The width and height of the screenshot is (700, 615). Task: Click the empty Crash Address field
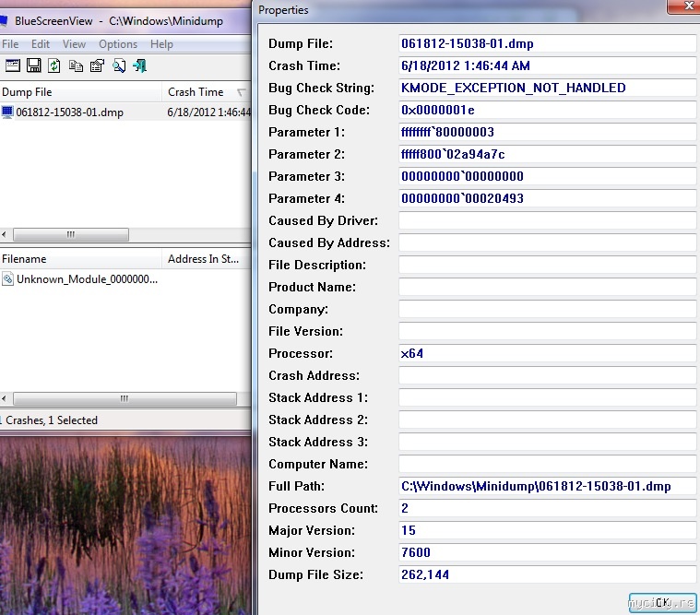pos(547,375)
